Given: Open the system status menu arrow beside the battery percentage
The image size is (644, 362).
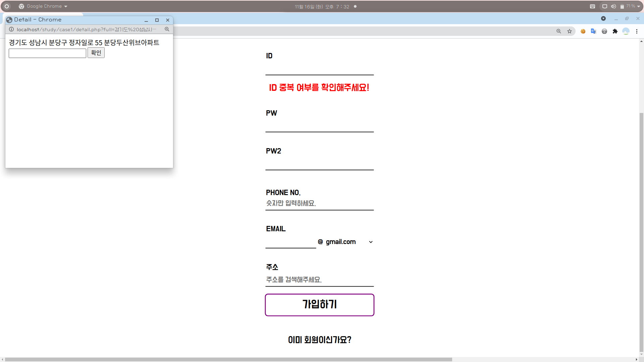Looking at the screenshot, I should [638, 6].
